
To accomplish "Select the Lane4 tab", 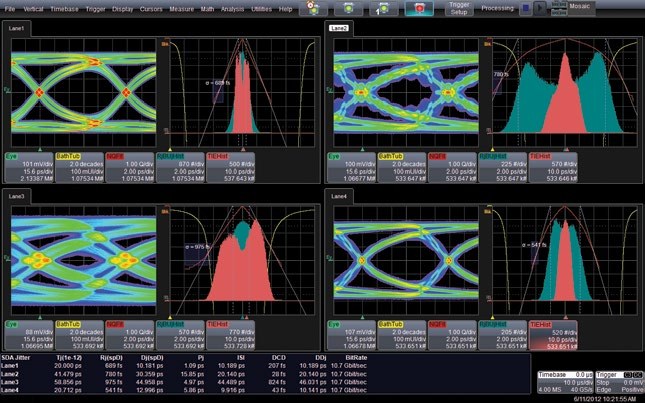I will [339, 197].
